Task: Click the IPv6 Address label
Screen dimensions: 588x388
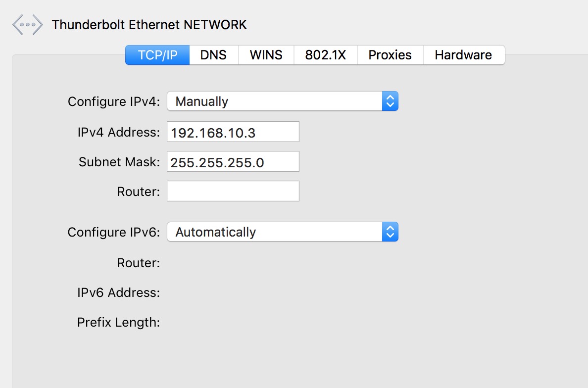Action: point(119,292)
